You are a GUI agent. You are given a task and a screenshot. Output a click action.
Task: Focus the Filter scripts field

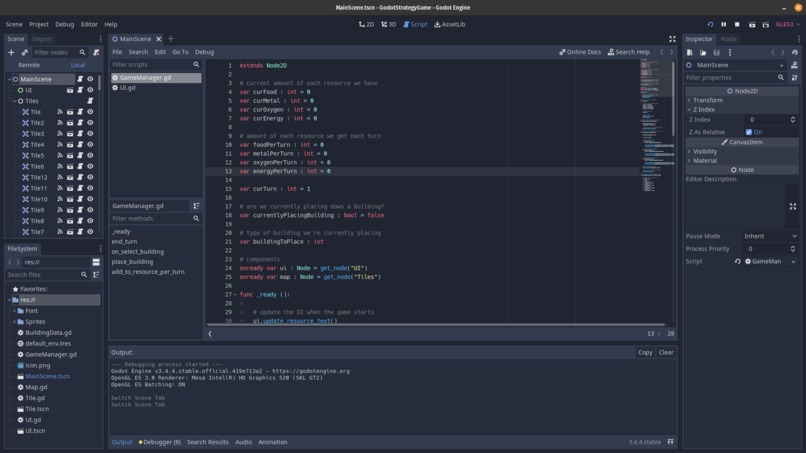[155, 65]
